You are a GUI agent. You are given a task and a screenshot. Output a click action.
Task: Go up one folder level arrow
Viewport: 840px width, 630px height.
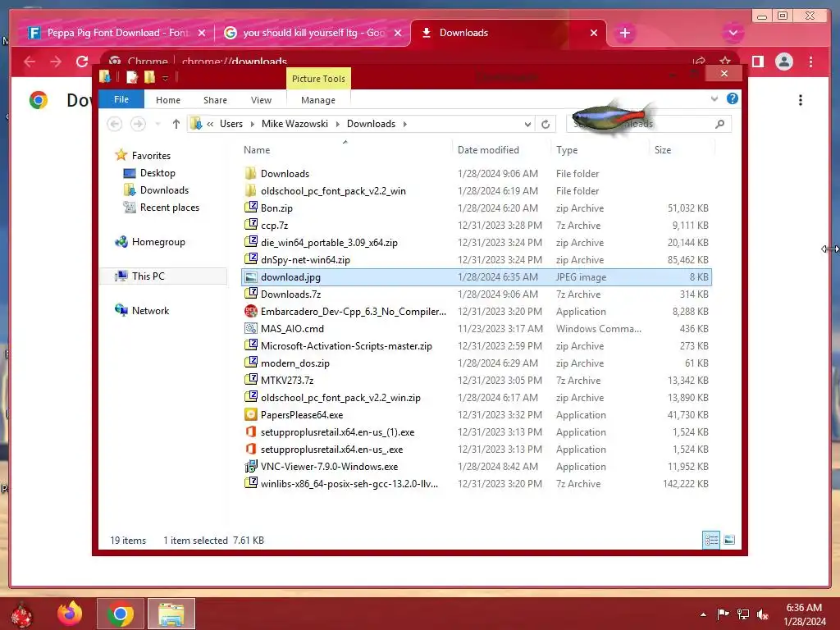(x=176, y=124)
